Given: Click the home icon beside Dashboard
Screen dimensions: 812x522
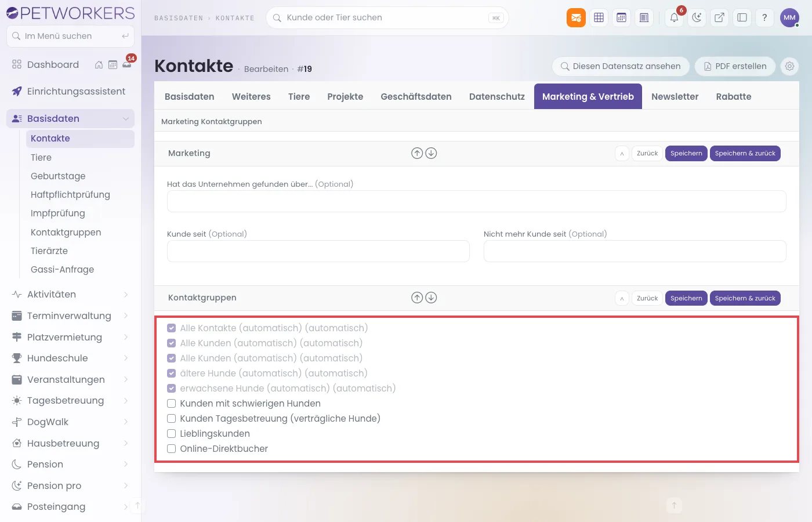Looking at the screenshot, I should click(x=99, y=65).
